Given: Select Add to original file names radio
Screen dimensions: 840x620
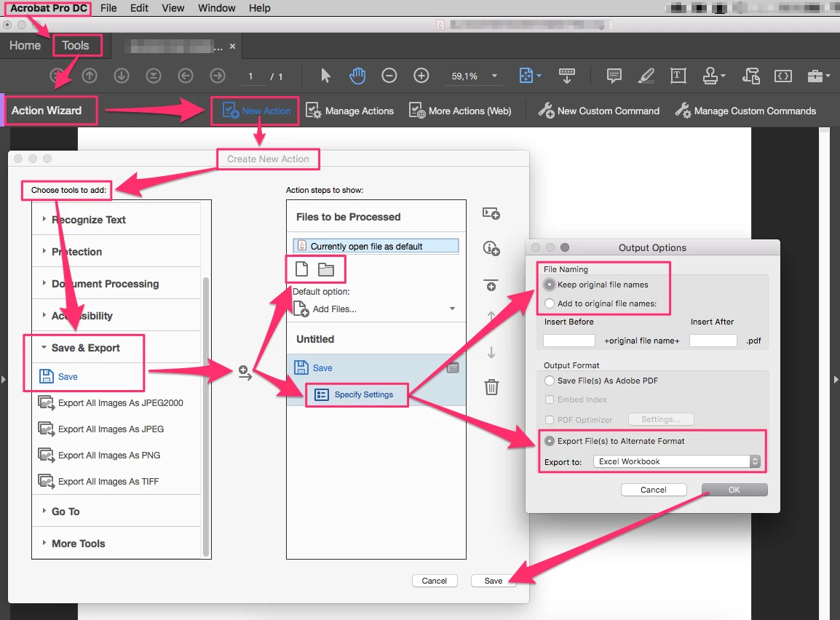Looking at the screenshot, I should click(x=549, y=303).
